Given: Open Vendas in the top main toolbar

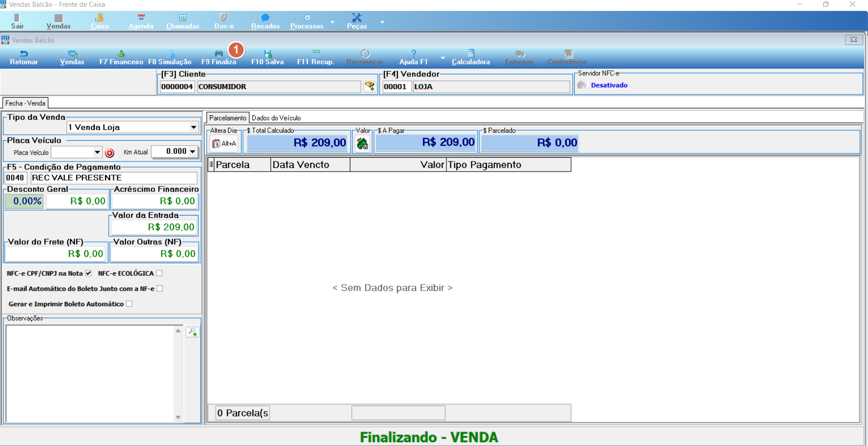Looking at the screenshot, I should (x=58, y=21).
